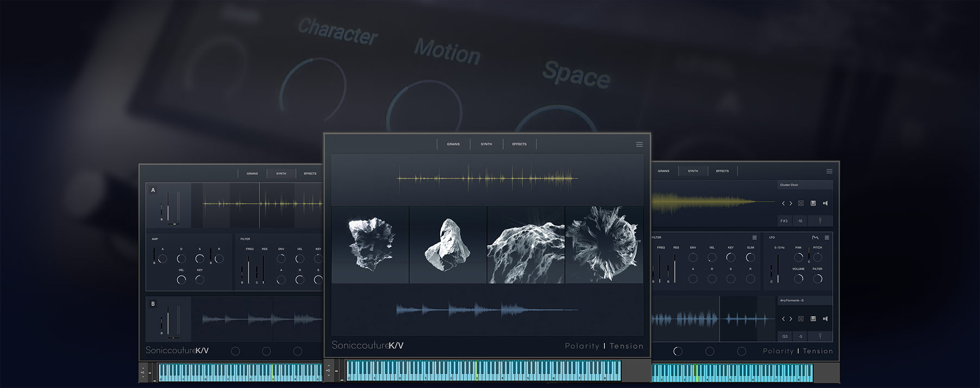Open the top hamburger menu in the right window
Image resolution: width=980 pixels, height=388 pixels.
coord(829,171)
